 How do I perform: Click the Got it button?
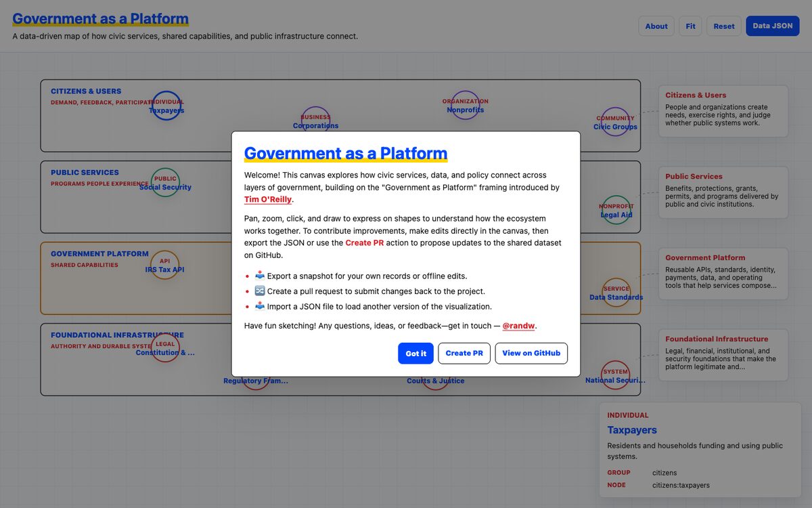coord(415,353)
